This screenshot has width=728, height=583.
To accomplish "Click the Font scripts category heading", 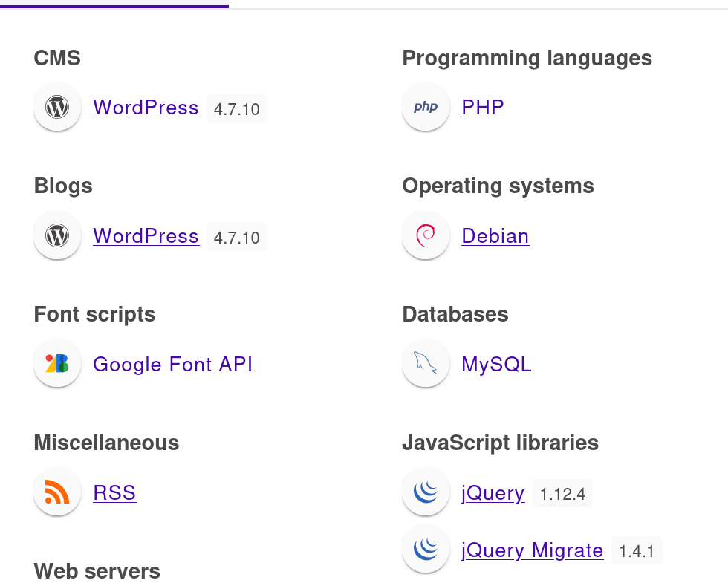I will point(95,315).
